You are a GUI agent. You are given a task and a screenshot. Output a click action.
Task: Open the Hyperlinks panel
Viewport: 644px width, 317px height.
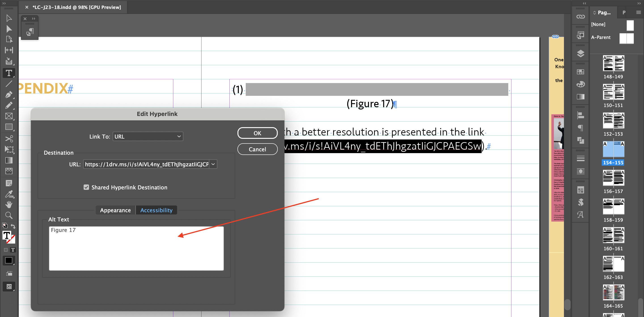pos(580,16)
